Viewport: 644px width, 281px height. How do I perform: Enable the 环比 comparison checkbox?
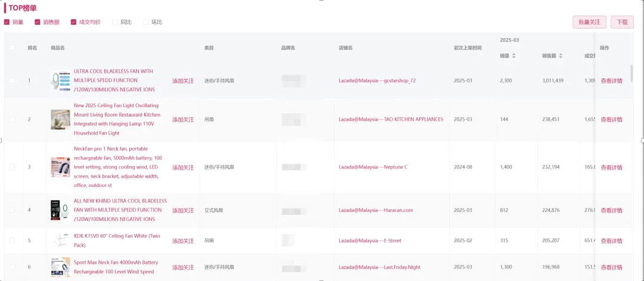point(146,22)
